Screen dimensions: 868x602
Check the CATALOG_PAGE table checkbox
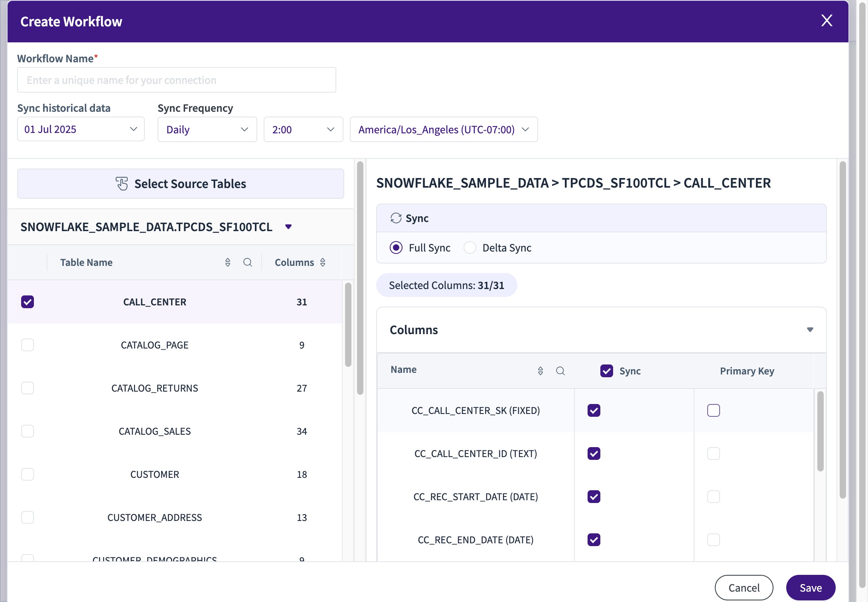pos(28,345)
